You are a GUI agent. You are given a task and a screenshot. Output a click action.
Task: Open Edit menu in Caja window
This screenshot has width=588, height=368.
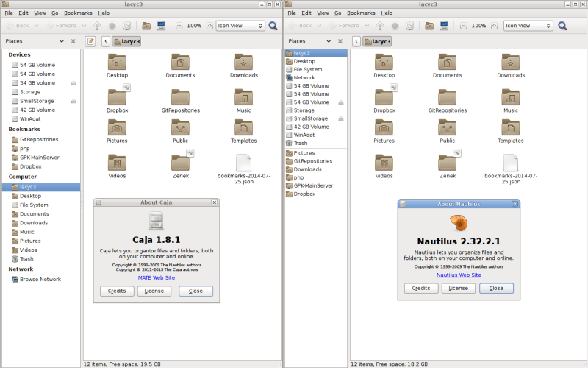coord(24,13)
